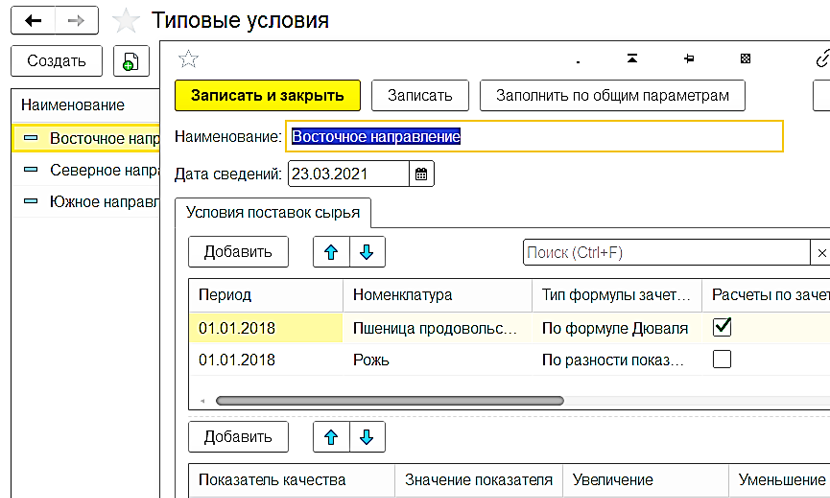This screenshot has height=498, width=830.
Task: Click По формуле Дюваля cell
Action: click(x=617, y=328)
